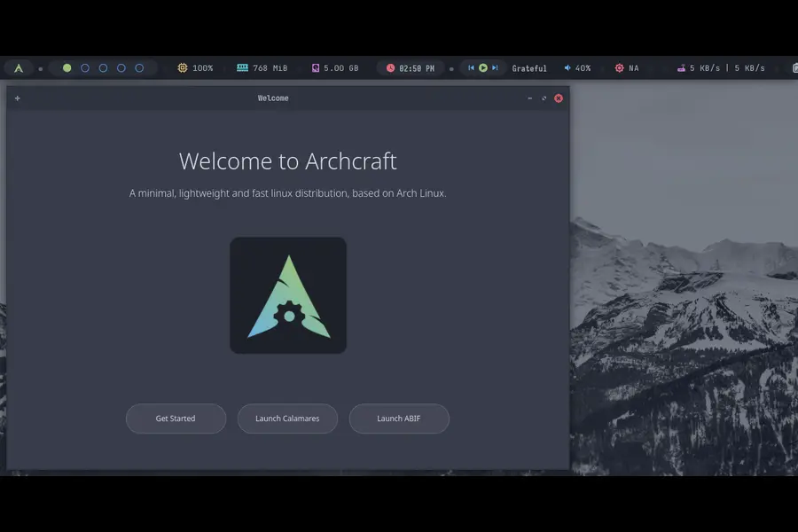Click the time 02:50 PM
Viewport: 798px width, 532px height.
(x=417, y=68)
